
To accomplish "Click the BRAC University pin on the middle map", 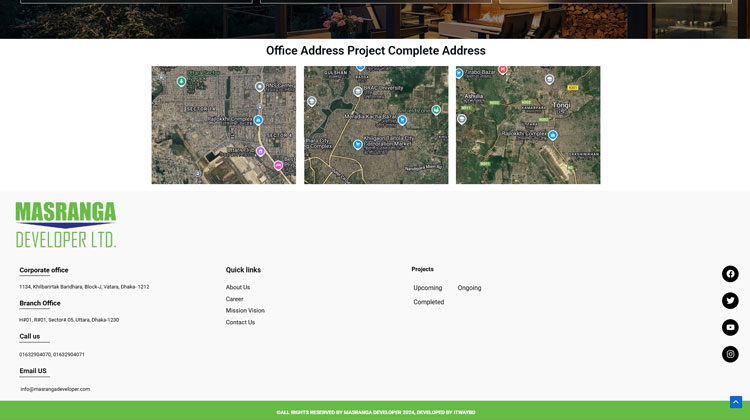I will (358, 92).
